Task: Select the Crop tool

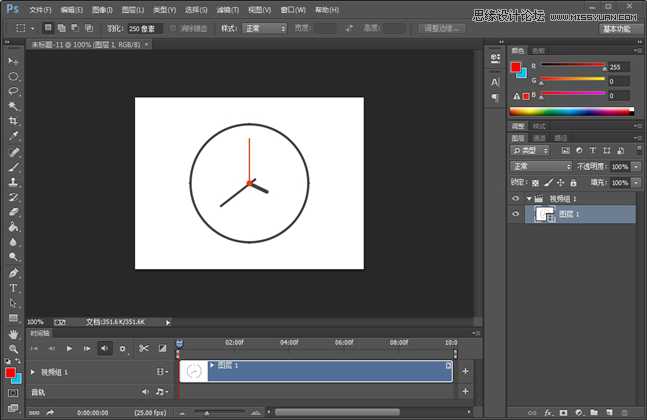Action: [x=13, y=121]
